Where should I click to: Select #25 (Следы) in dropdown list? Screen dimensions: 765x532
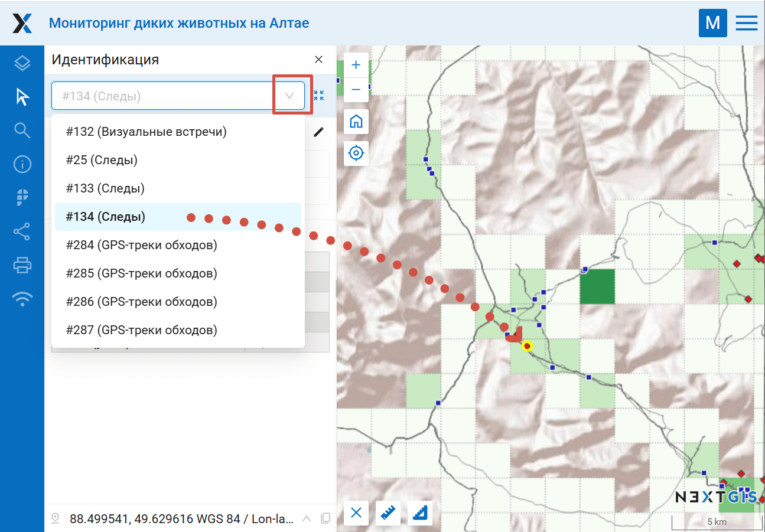pos(102,160)
